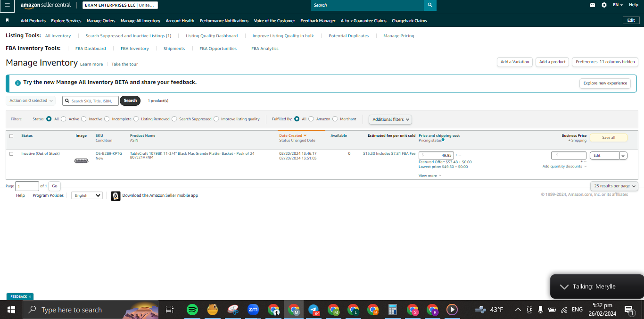Open the Action on 0 selected dropdown
The width and height of the screenshot is (644, 319).
pos(31,101)
